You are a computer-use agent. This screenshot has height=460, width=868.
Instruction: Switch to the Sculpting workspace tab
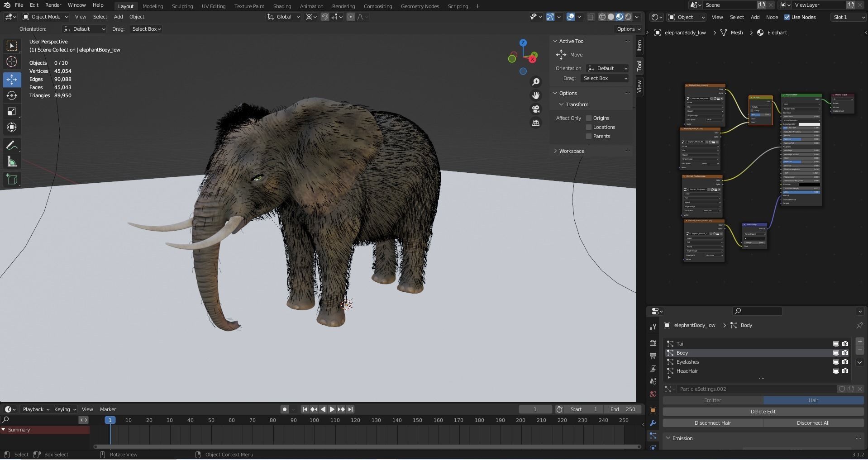(x=182, y=6)
